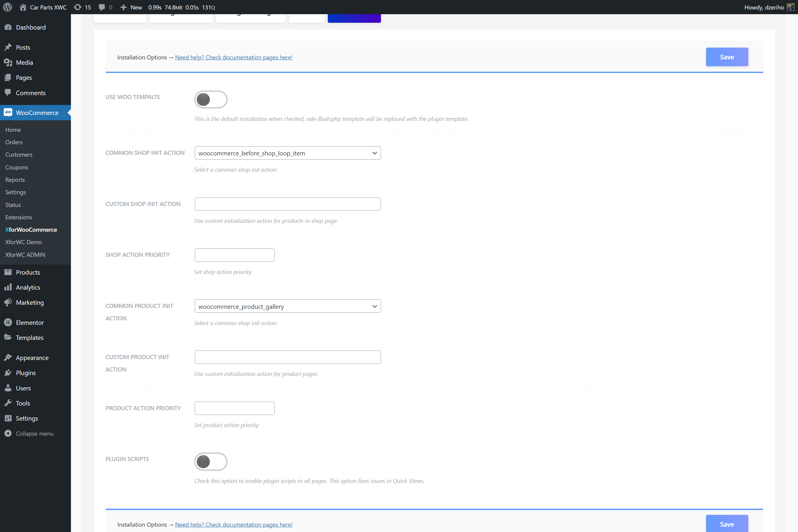Open the Common Product Init Action dropdown
798x532 pixels.
pyautogui.click(x=287, y=306)
